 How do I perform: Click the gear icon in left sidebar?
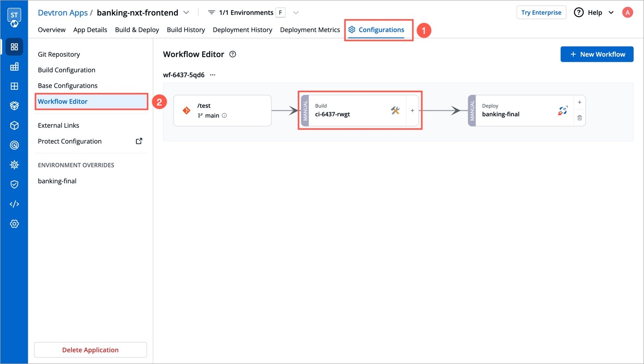point(14,224)
